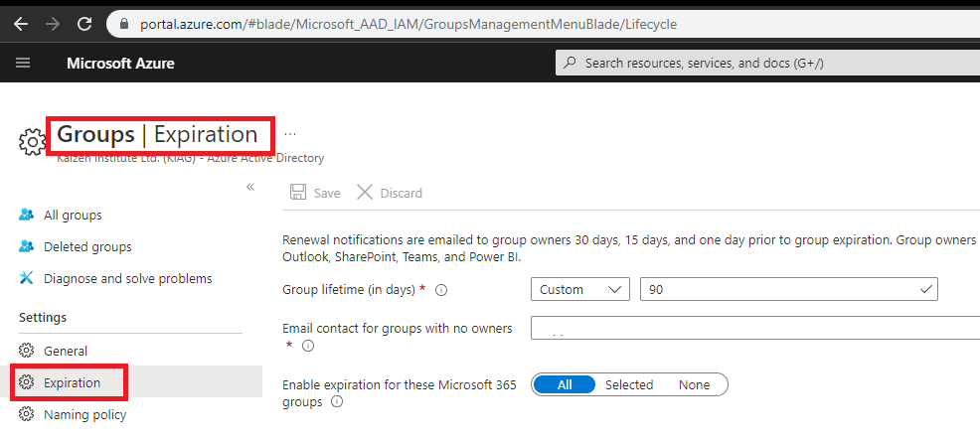
Task: Click the group lifetime days field
Action: [x=780, y=289]
